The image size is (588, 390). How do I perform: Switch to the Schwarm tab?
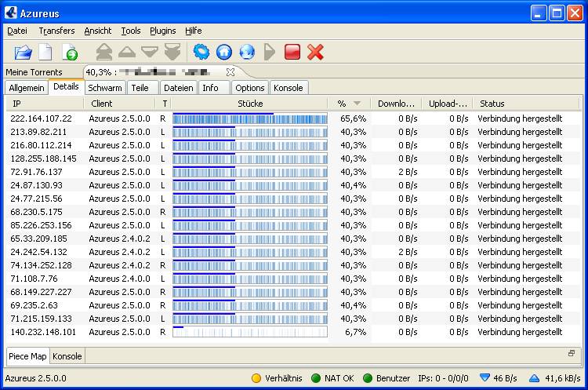point(105,88)
